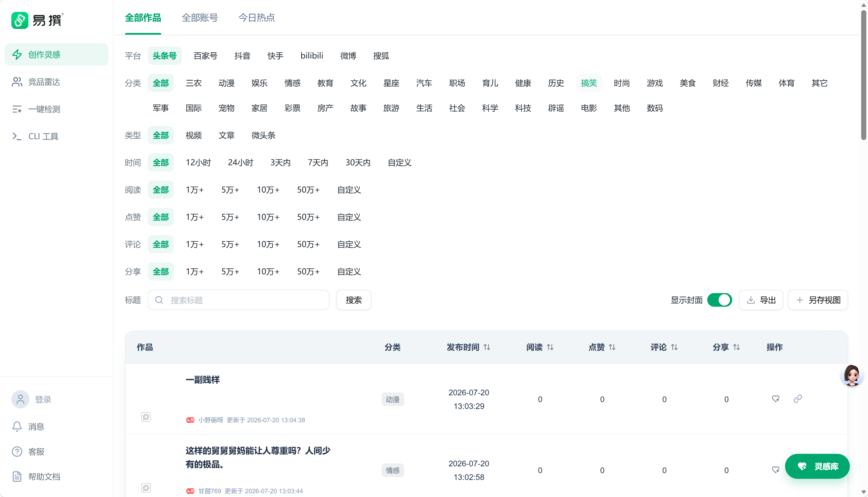Switch to 今日热点 tab

257,18
